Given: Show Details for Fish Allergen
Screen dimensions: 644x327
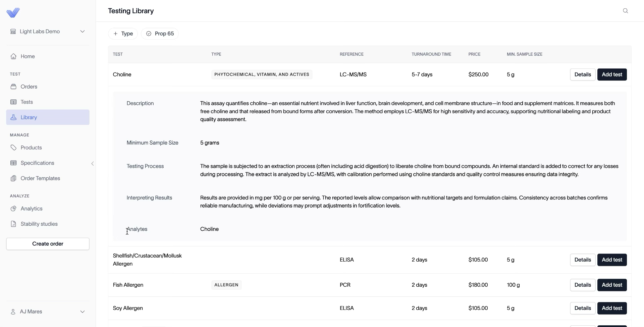Looking at the screenshot, I should click(583, 285).
